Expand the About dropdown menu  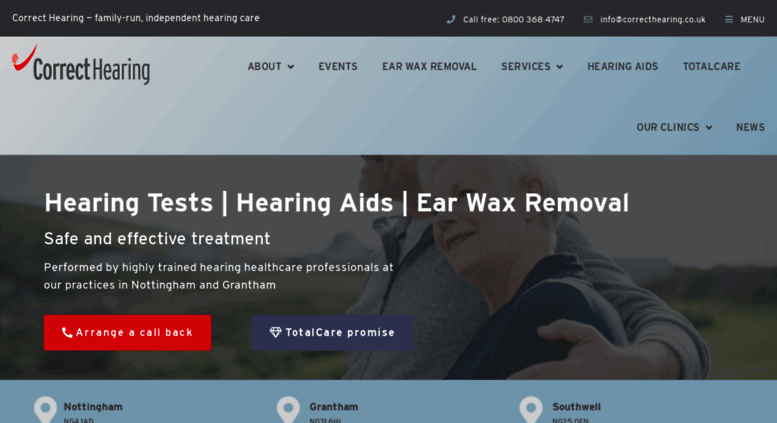click(271, 66)
